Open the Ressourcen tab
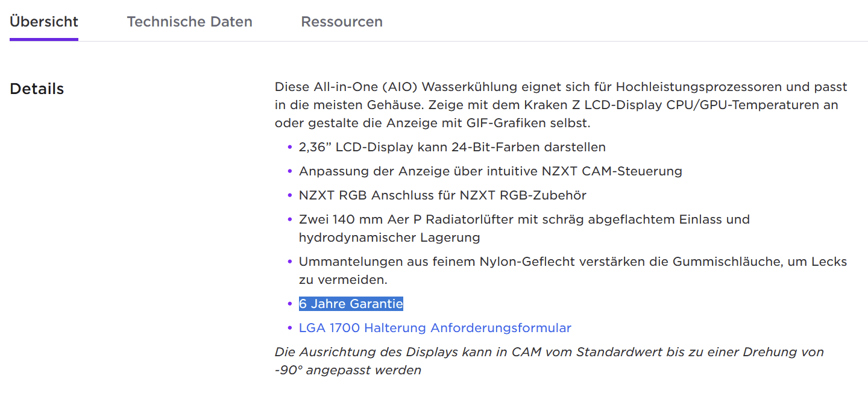The height and width of the screenshot is (396, 868). coord(342,22)
